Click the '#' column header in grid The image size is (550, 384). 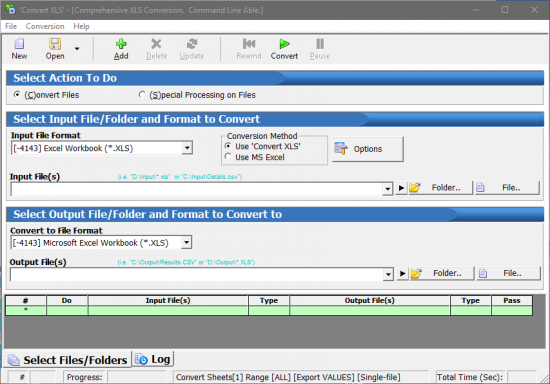[26, 301]
